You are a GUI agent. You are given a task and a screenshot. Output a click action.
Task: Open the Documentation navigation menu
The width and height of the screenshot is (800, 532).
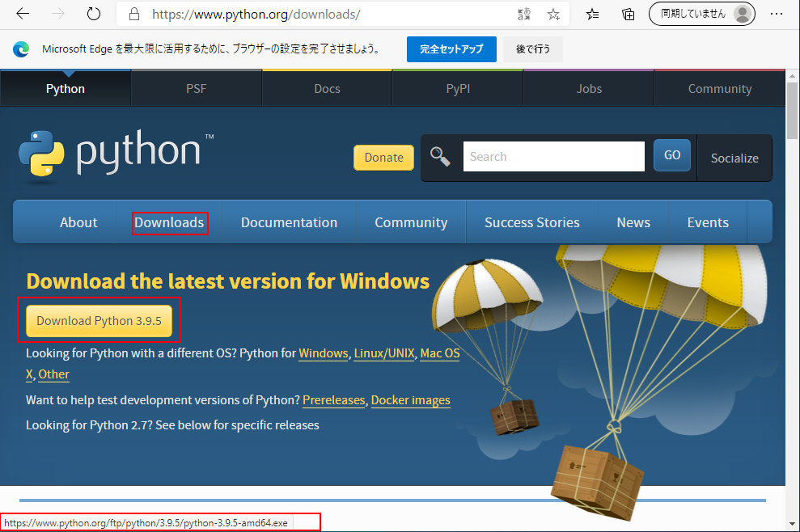pos(289,222)
